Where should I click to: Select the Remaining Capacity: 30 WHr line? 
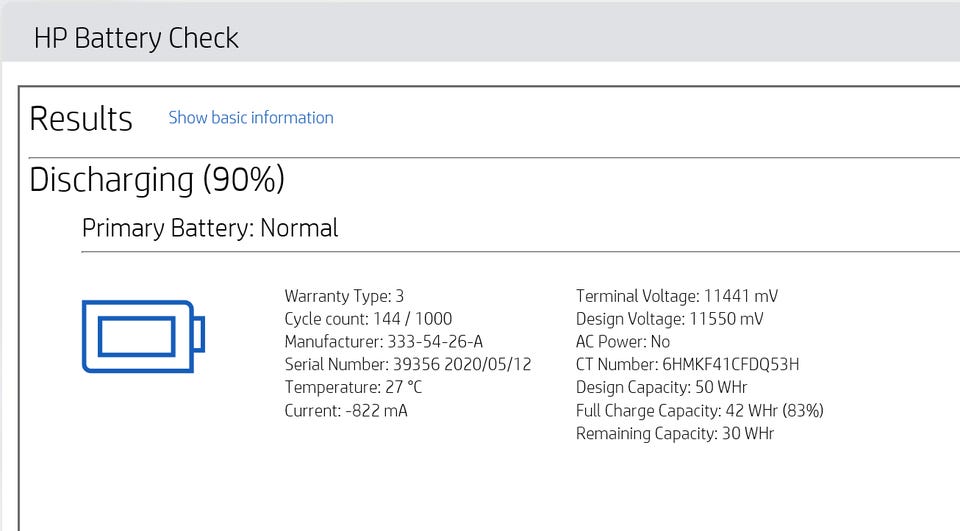(x=675, y=434)
